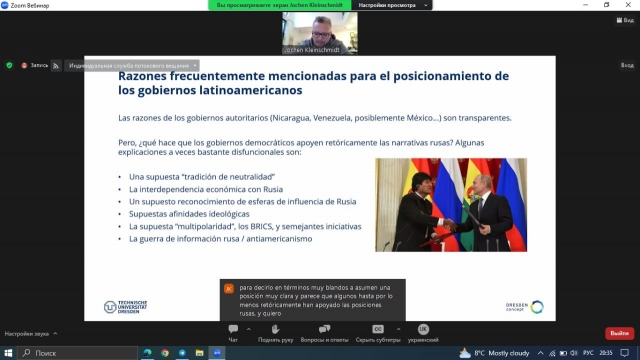Open the Windows Start menu

tap(8, 353)
